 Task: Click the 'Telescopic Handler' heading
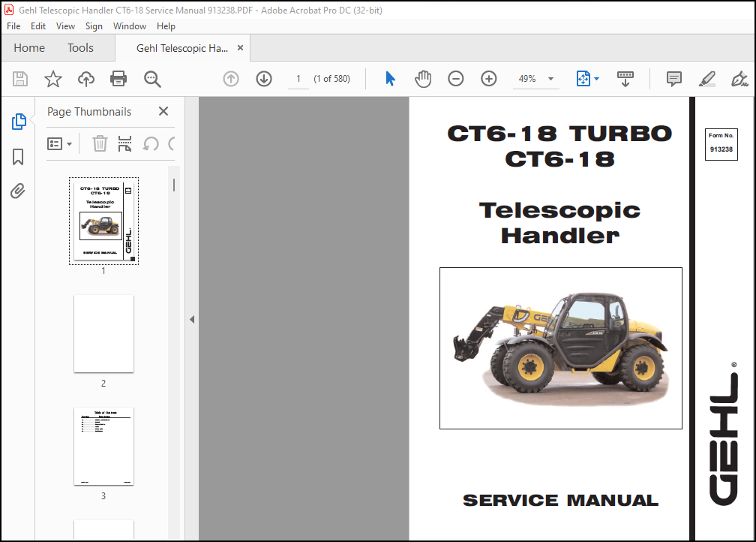click(559, 222)
